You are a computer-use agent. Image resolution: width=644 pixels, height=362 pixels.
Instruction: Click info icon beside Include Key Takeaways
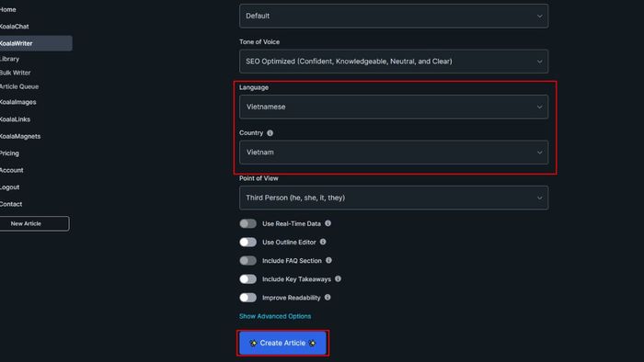338,278
